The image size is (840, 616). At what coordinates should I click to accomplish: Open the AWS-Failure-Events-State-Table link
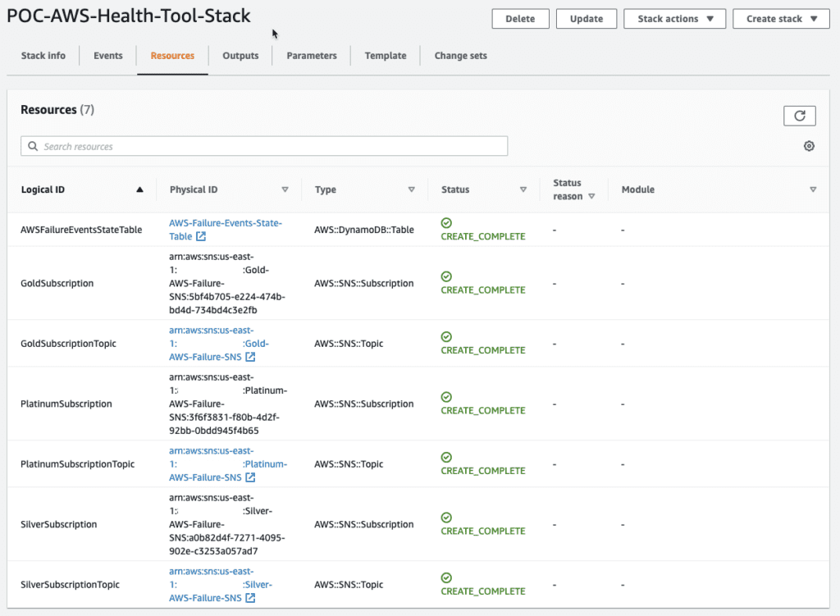[225, 223]
